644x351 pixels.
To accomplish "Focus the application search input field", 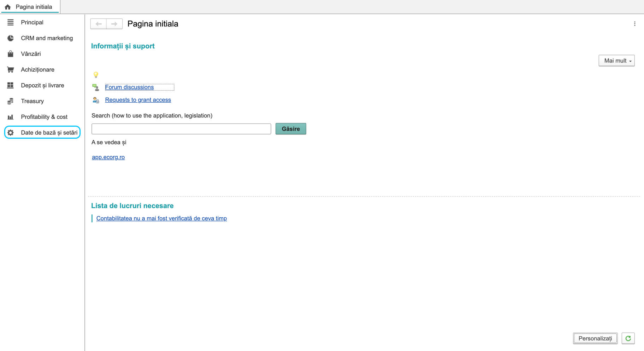I will 181,129.
